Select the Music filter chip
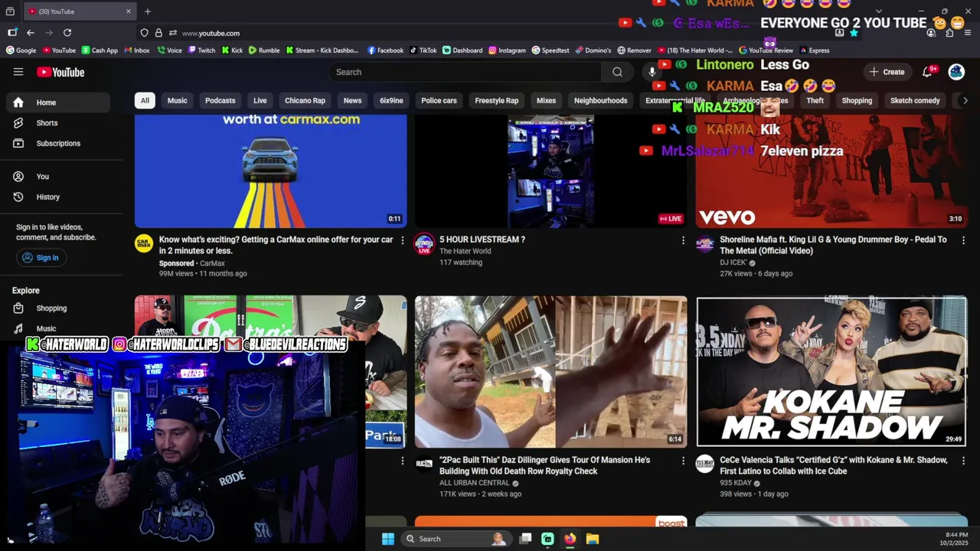 177,100
